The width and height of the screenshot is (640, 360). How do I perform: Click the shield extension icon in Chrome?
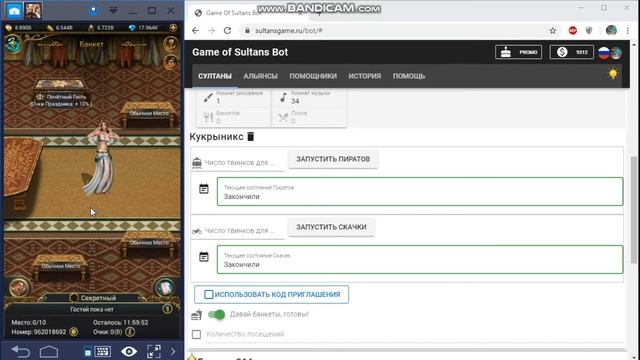coord(589,31)
